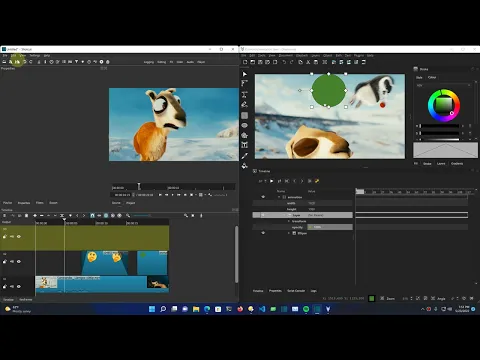
Task: Open Shotcut timeline hamburger menu
Action: [4, 216]
